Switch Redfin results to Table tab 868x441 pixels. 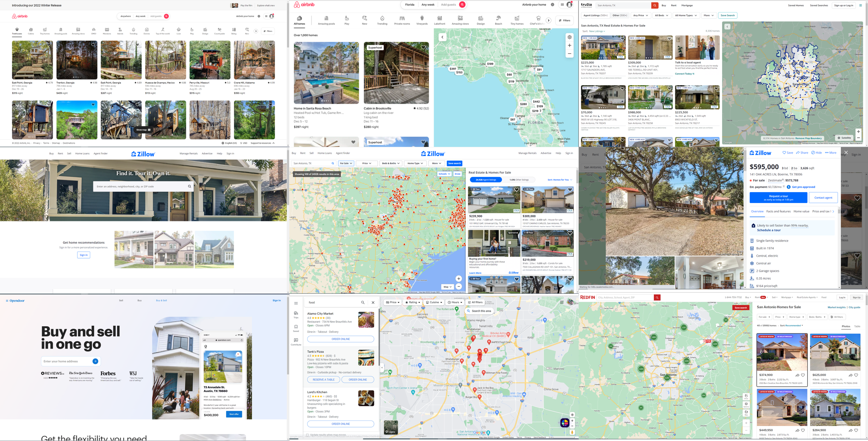(x=857, y=326)
